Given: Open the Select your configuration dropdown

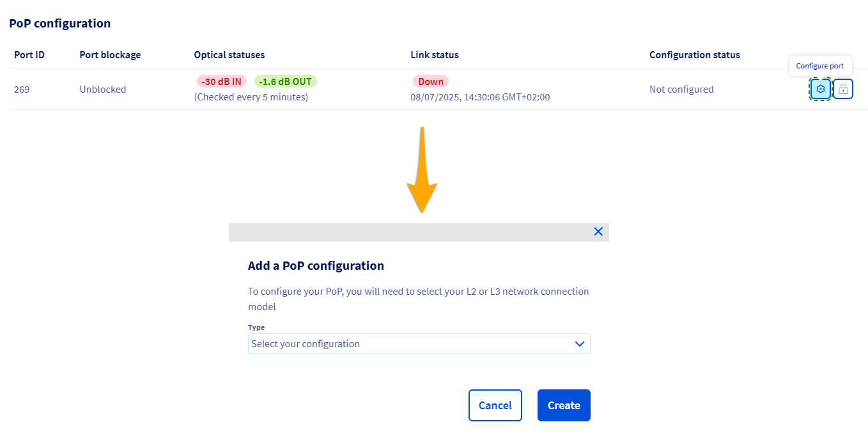Looking at the screenshot, I should pyautogui.click(x=419, y=344).
